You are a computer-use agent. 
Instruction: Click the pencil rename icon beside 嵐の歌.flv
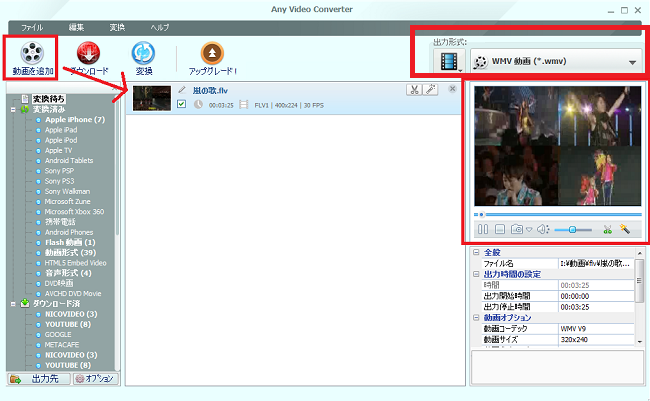coord(182,90)
